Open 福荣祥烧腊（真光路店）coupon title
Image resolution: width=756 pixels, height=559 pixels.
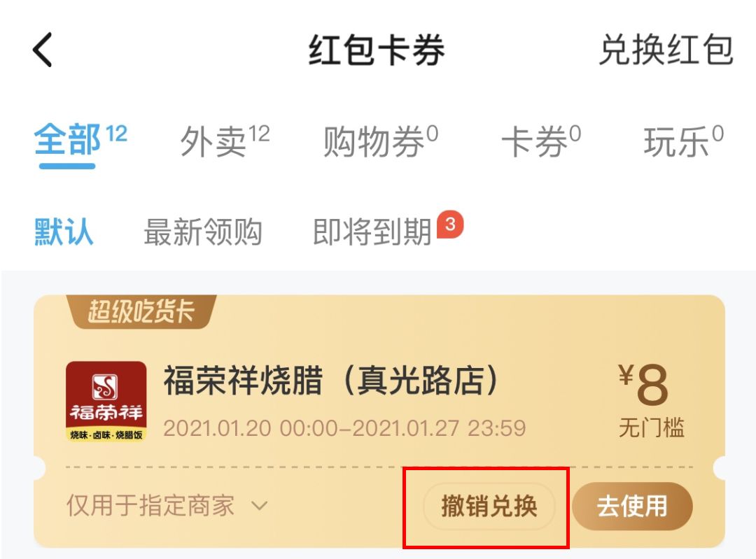click(x=330, y=381)
